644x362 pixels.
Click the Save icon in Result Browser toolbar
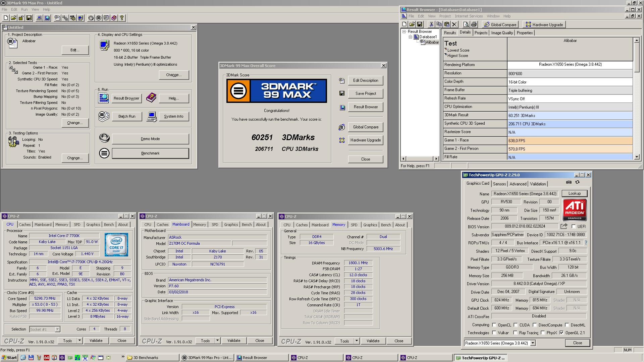pos(420,24)
